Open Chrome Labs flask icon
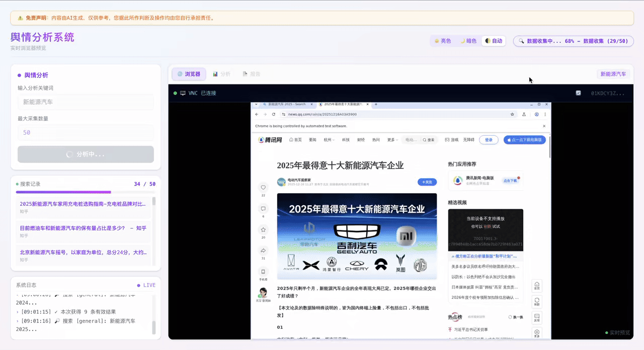The image size is (644, 350). (524, 114)
